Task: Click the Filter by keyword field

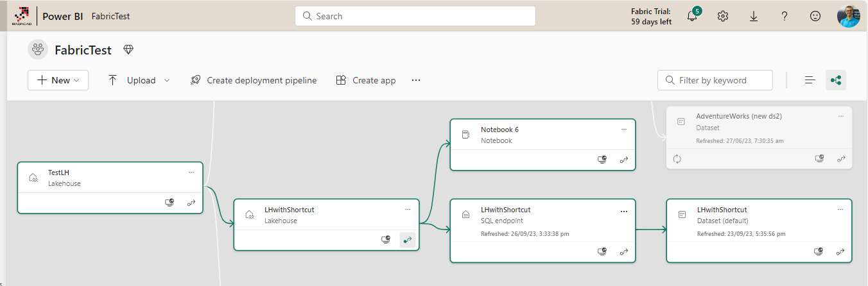Action: (715, 80)
